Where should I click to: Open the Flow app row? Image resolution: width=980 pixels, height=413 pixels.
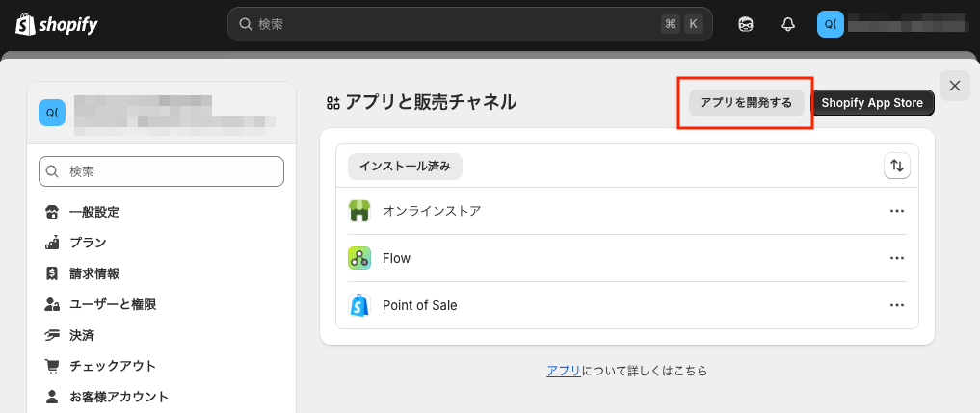click(x=627, y=258)
